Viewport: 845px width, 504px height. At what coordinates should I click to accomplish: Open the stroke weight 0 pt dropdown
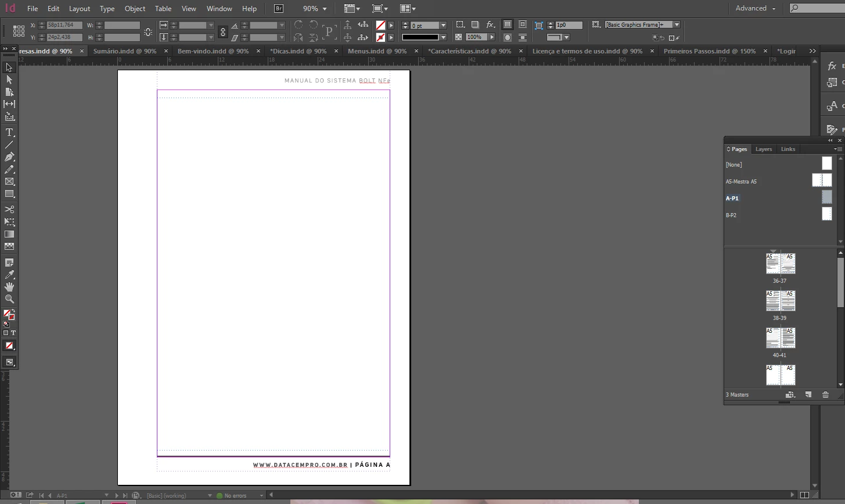pyautogui.click(x=443, y=26)
